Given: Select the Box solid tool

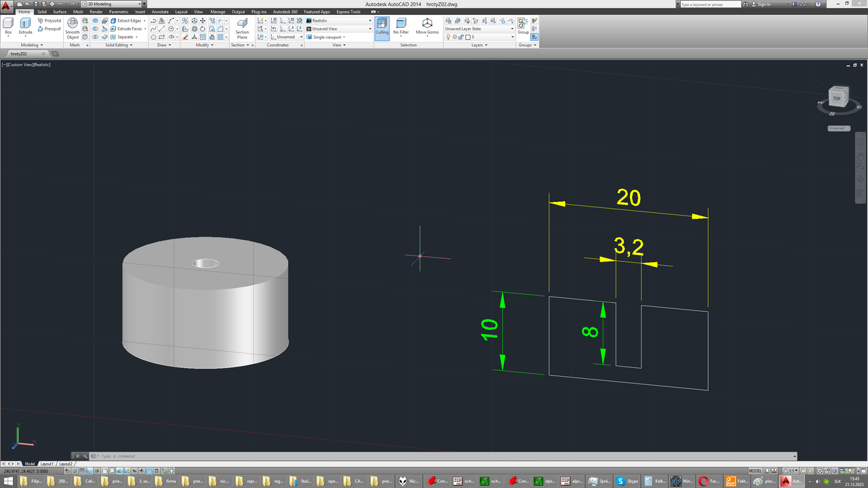Looking at the screenshot, I should [8, 27].
